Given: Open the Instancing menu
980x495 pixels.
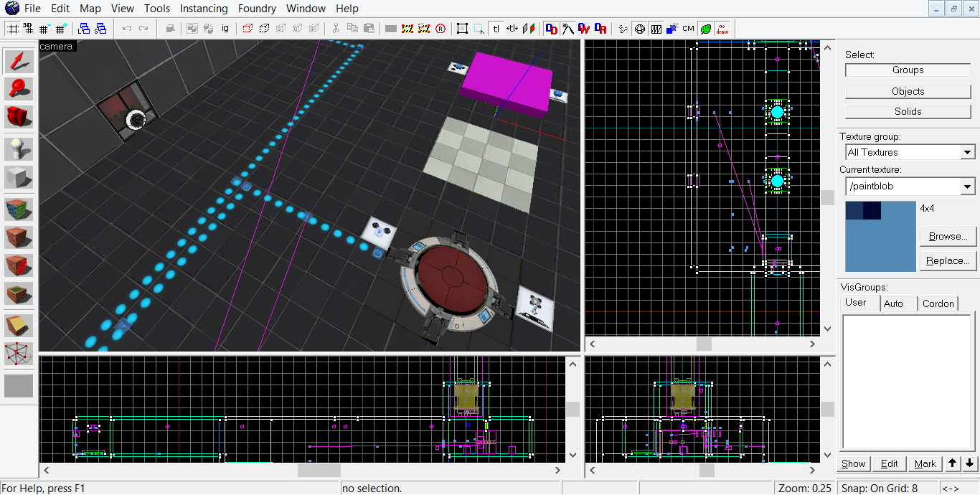Looking at the screenshot, I should point(204,9).
